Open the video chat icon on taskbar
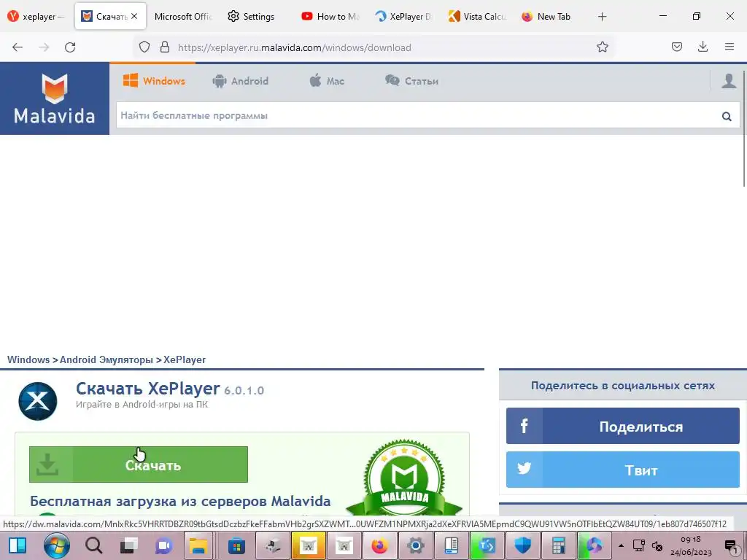The height and width of the screenshot is (560, 747). tap(164, 545)
